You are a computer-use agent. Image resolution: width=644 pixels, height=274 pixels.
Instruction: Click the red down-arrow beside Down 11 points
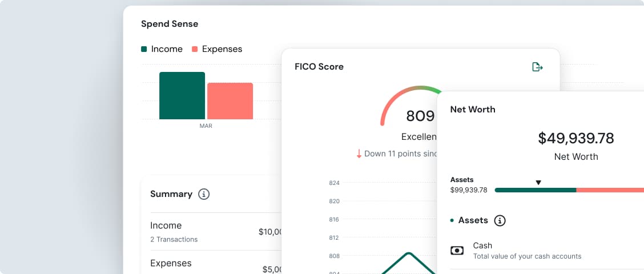pos(359,154)
